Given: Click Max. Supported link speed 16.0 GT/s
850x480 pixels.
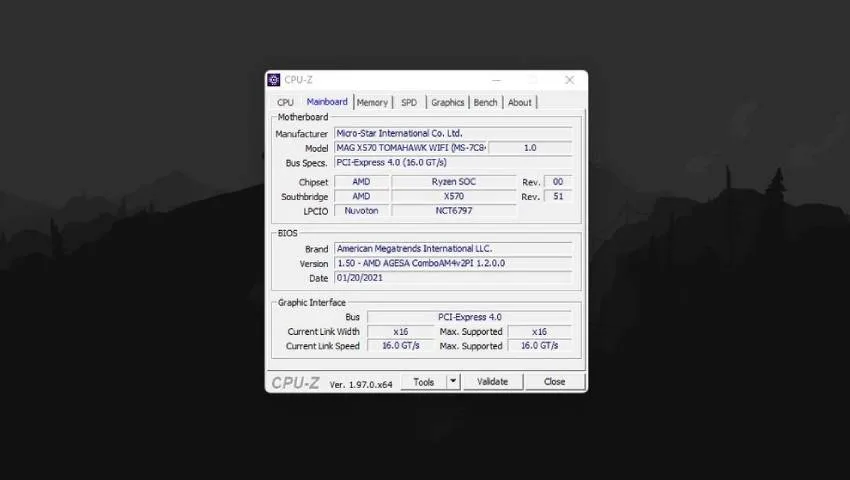Looking at the screenshot, I should 539,346.
